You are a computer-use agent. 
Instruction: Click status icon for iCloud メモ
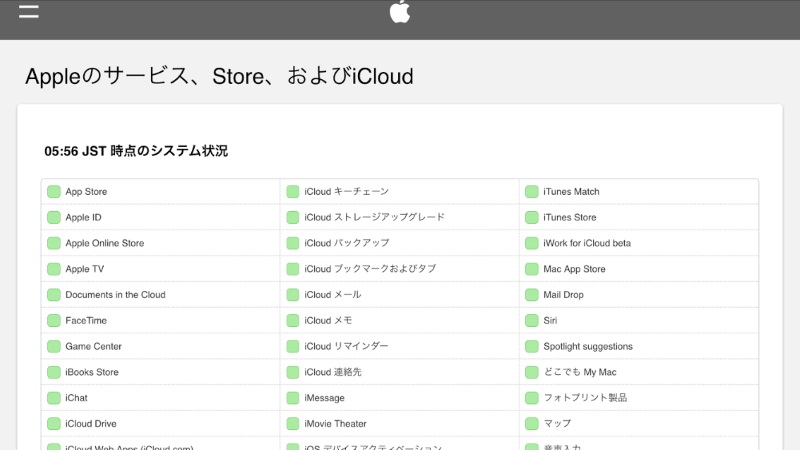(x=293, y=320)
